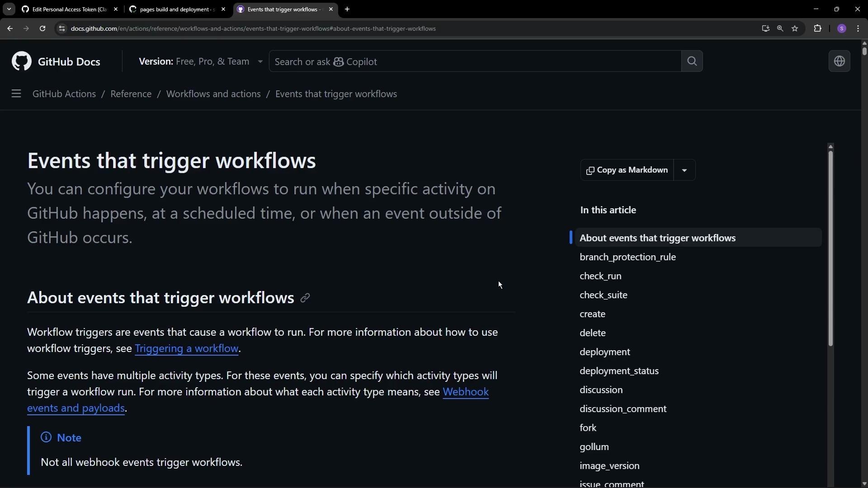Viewport: 868px width, 488px height.
Task: Click the browser forward arrow
Action: 26,28
